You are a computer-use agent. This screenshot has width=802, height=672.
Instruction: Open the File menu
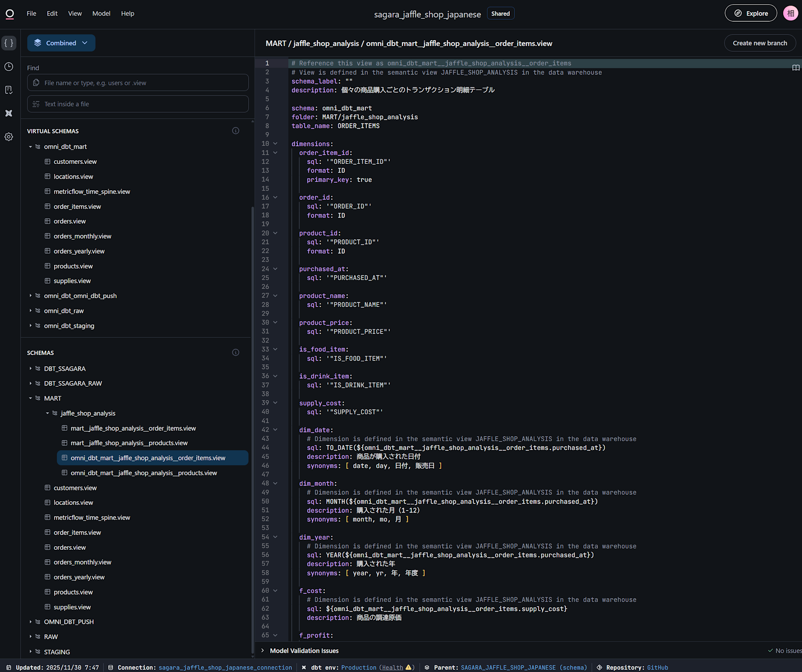(31, 13)
